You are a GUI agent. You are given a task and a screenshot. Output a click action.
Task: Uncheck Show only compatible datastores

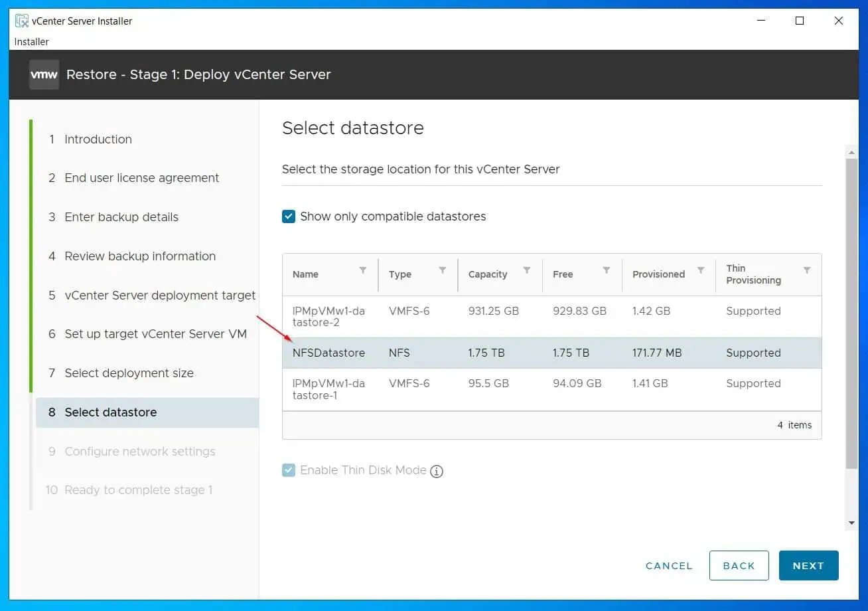click(x=289, y=217)
